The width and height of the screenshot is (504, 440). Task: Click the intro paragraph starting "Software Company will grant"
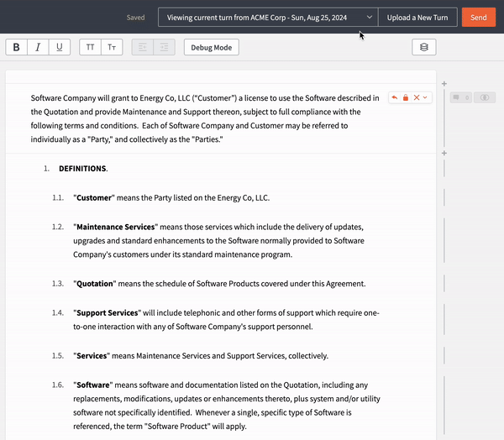(205, 118)
